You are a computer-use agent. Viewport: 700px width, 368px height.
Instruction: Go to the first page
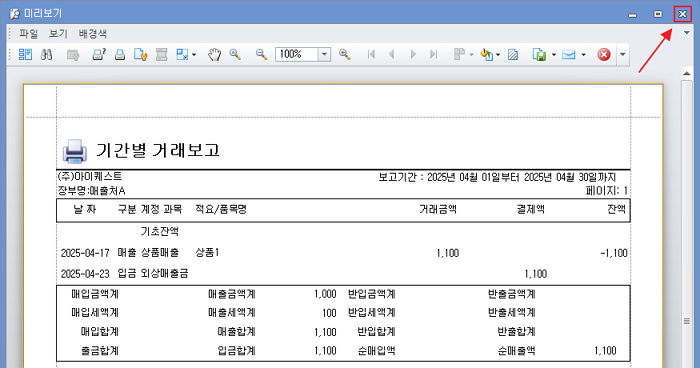tap(371, 54)
